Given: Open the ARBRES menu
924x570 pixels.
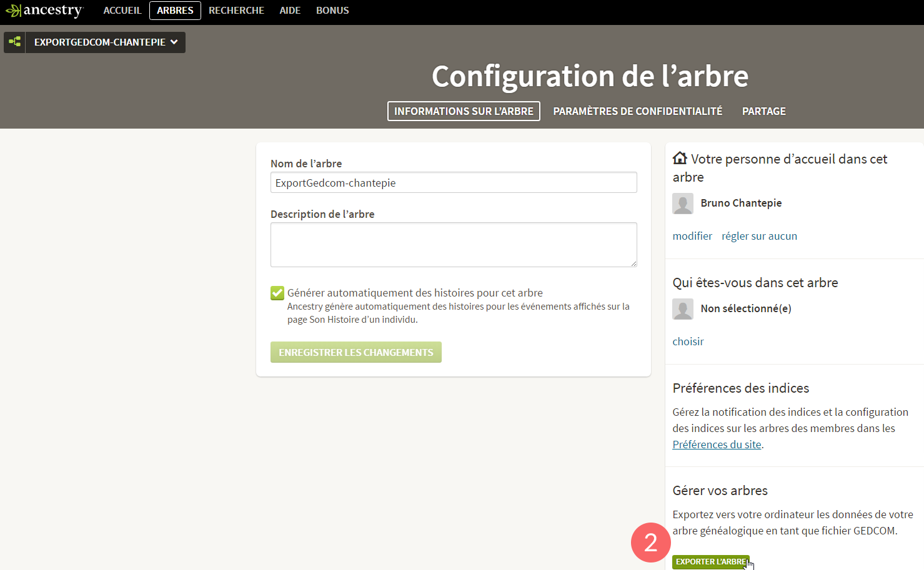Looking at the screenshot, I should pyautogui.click(x=175, y=11).
